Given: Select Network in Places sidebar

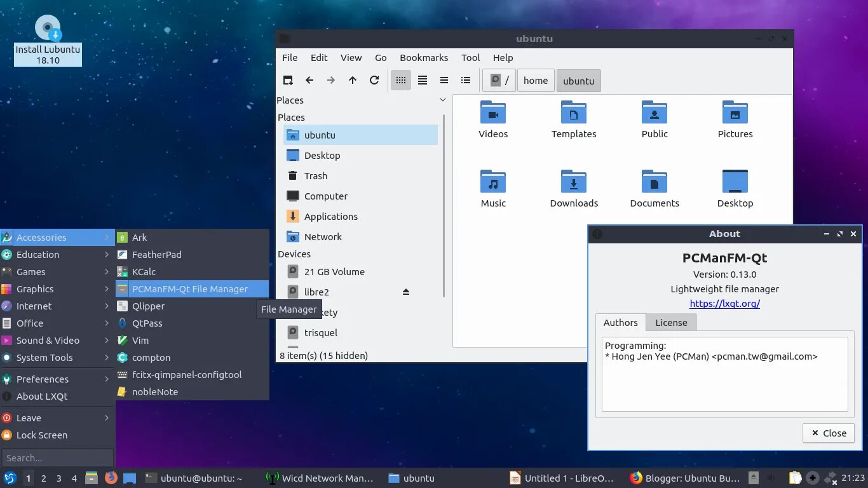Looking at the screenshot, I should pyautogui.click(x=360, y=236).
